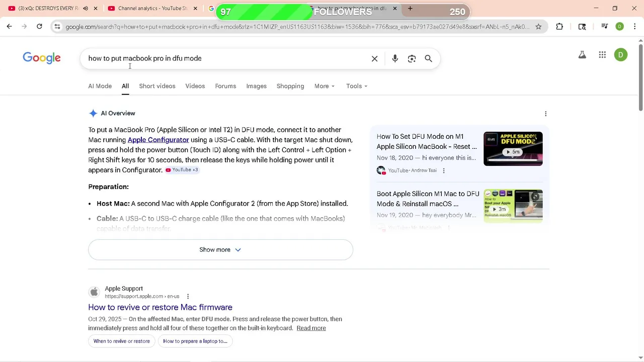Open the Tools dropdown
Viewport: 644px width, 362px height.
(357, 86)
